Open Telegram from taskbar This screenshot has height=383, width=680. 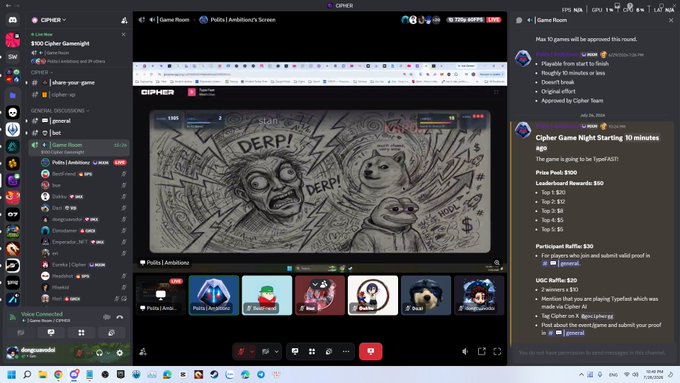coord(261,374)
